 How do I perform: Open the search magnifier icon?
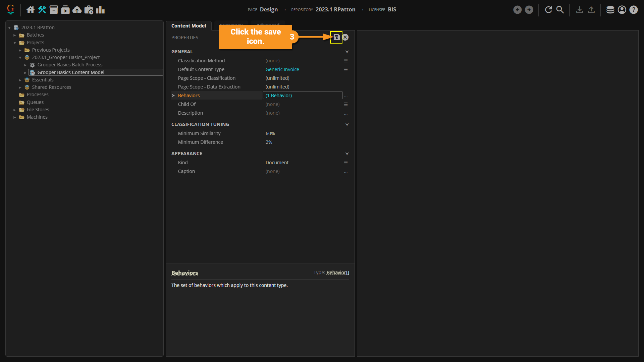pyautogui.click(x=560, y=10)
